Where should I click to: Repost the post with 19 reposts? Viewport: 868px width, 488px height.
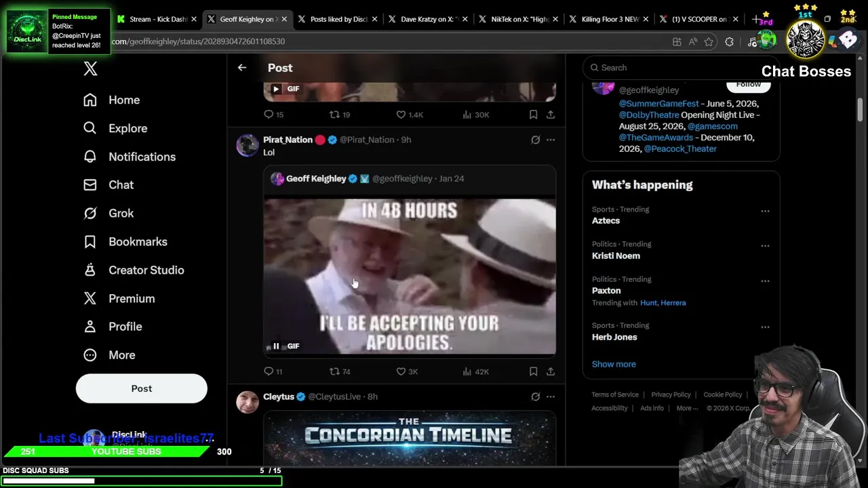(x=340, y=115)
